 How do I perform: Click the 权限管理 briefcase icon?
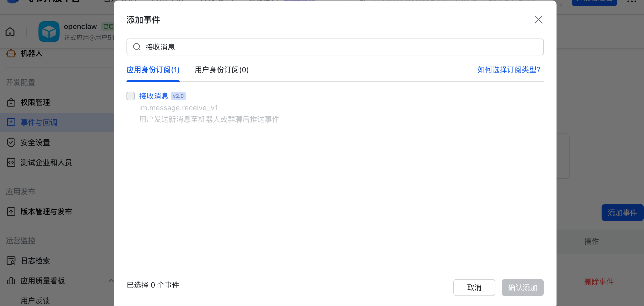click(11, 102)
